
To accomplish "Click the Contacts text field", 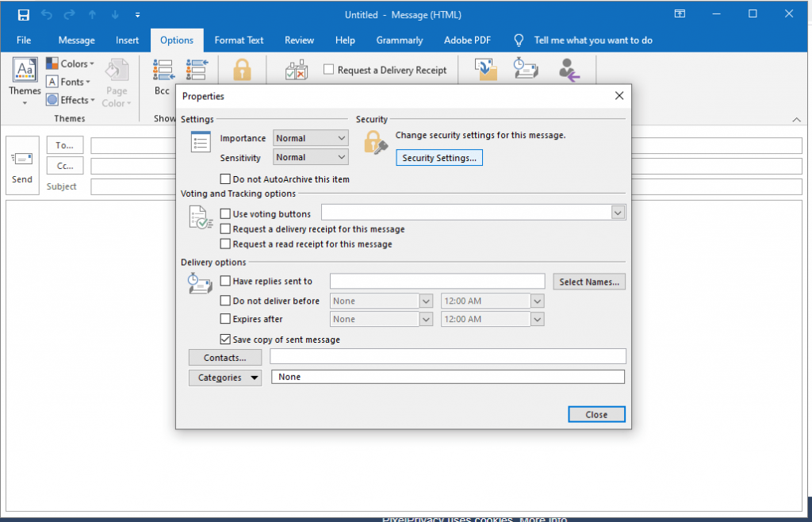I will pos(448,356).
